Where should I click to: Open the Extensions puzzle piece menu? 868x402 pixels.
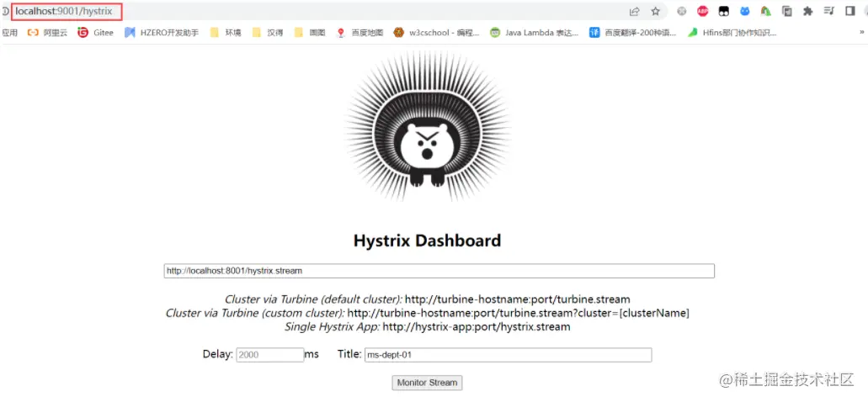tap(807, 11)
